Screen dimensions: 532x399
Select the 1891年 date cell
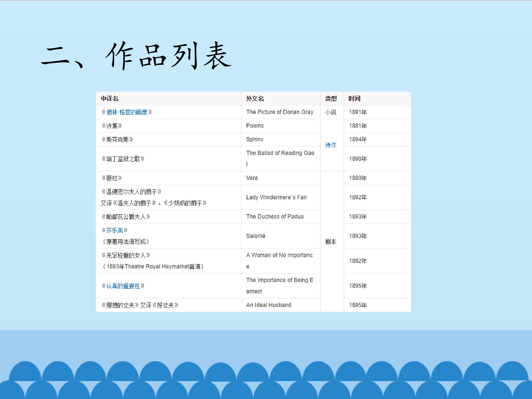tap(358, 112)
